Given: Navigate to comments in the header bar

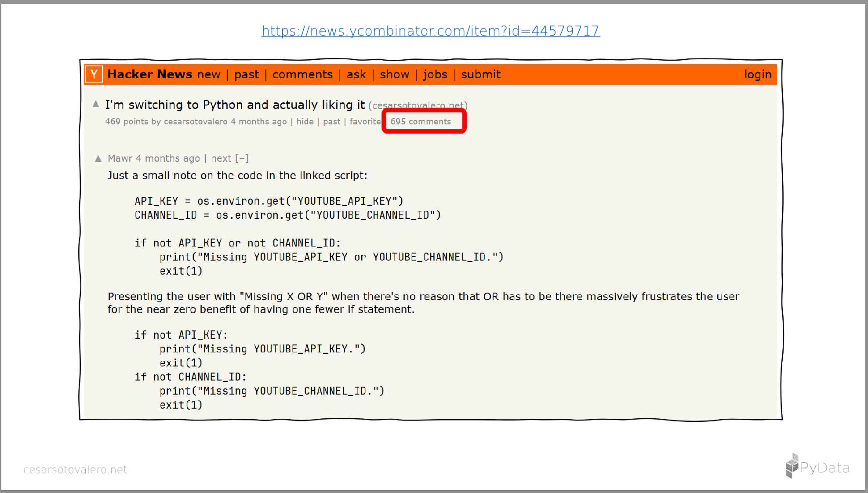Looking at the screenshot, I should tap(302, 75).
